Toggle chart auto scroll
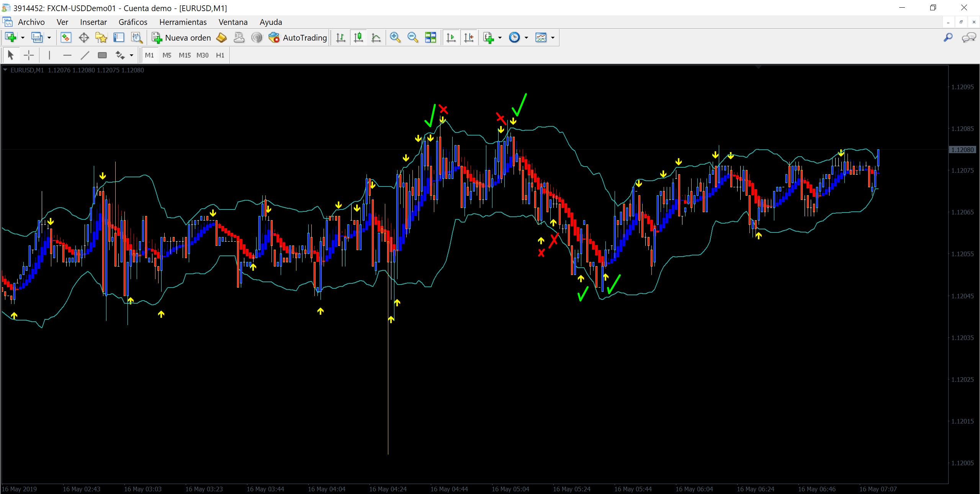The width and height of the screenshot is (980, 494). (x=451, y=38)
